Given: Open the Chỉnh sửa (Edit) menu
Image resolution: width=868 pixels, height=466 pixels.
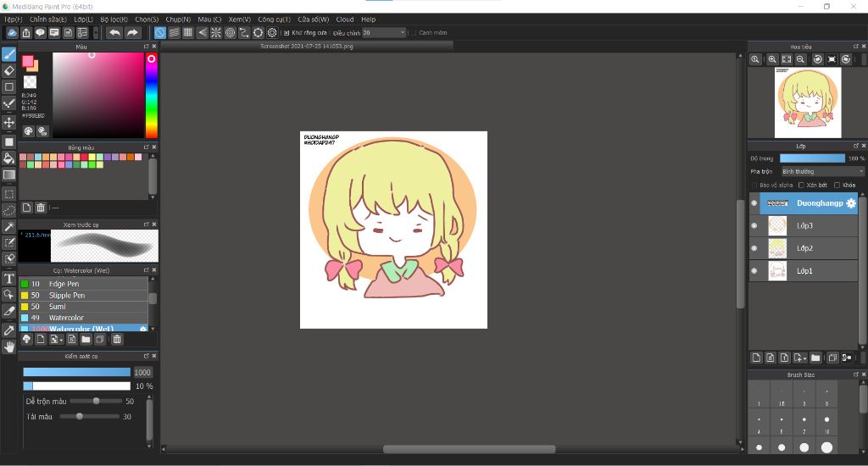Looking at the screenshot, I should (48, 19).
